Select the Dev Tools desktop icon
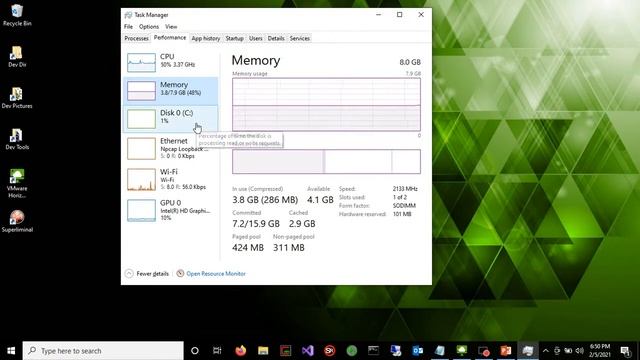Image resolution: width=640 pixels, height=360 pixels. pyautogui.click(x=17, y=139)
